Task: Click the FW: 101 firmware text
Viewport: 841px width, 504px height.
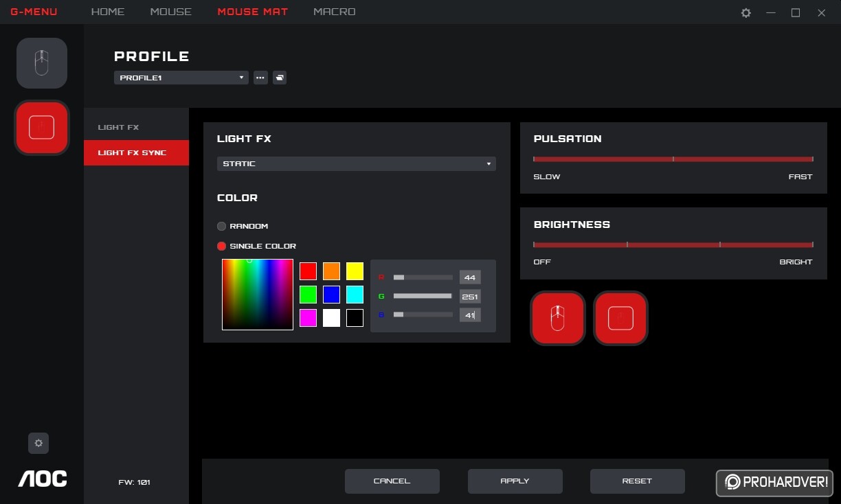Action: tap(135, 482)
